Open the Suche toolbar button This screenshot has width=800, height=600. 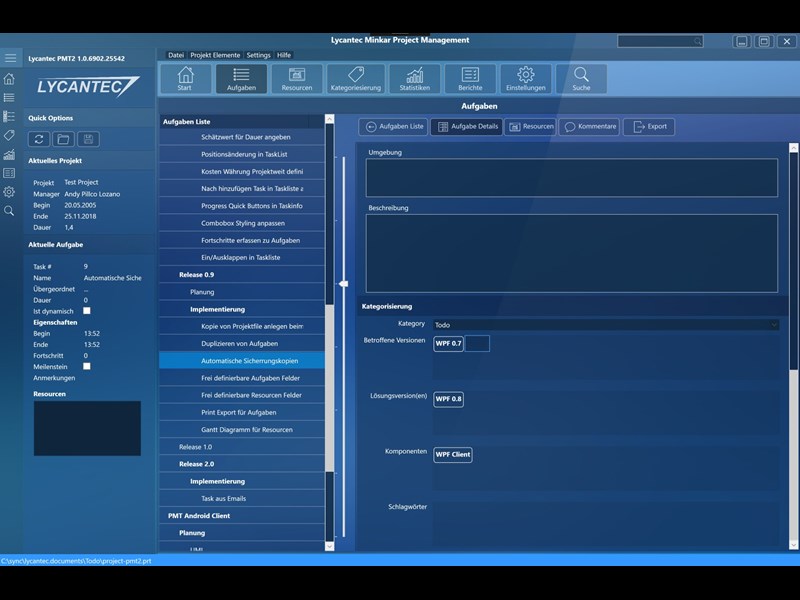[581, 79]
